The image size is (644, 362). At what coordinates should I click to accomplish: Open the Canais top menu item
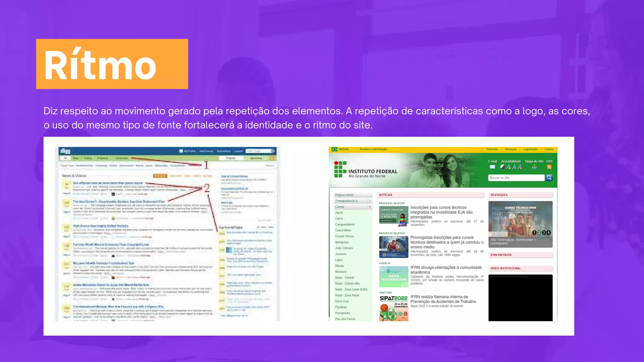[549, 149]
